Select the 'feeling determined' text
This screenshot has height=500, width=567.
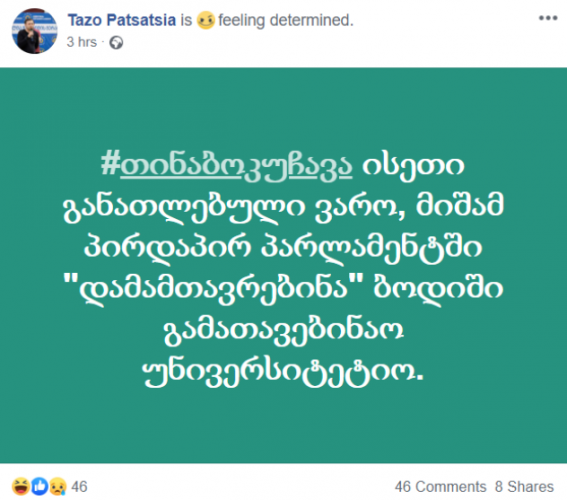(286, 20)
